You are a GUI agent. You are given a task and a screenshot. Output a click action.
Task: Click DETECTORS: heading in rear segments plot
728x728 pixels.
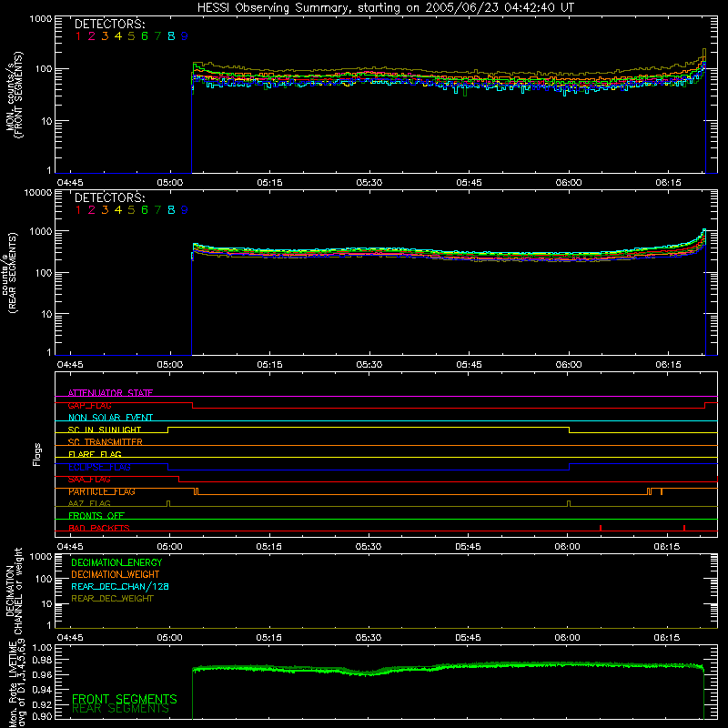tap(109, 197)
